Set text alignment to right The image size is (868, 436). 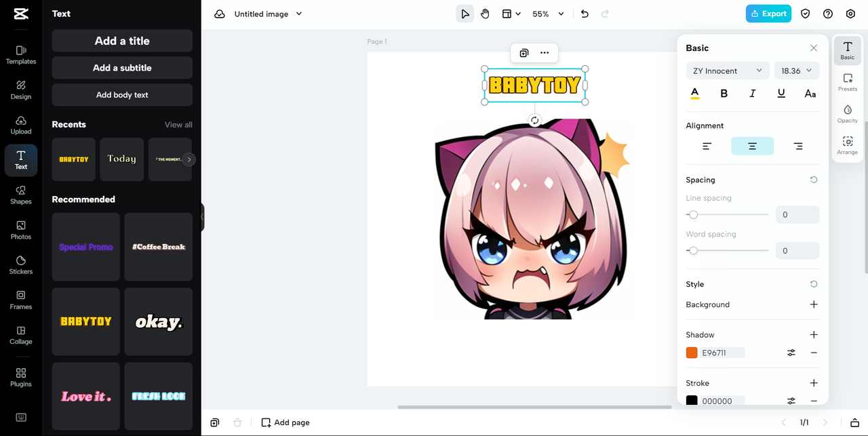[x=798, y=146]
